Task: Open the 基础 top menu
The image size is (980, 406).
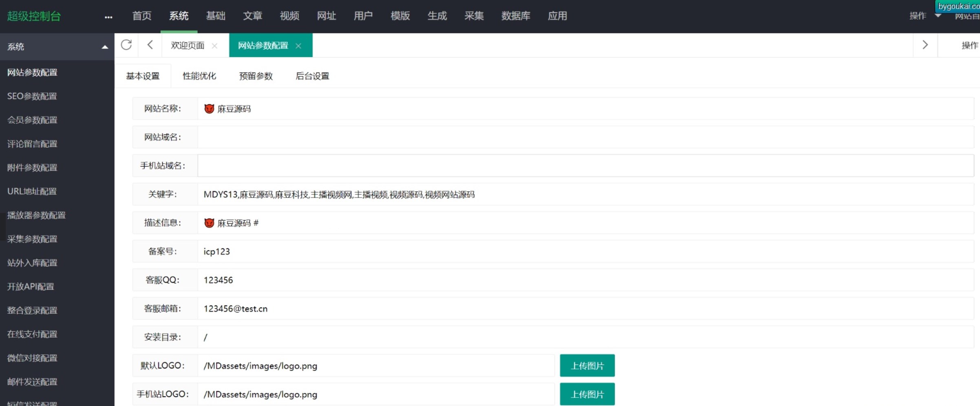Action: 216,16
